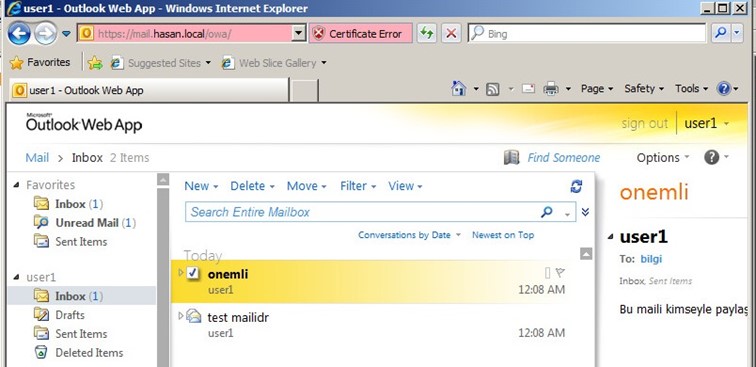Click the Search Entire Mailbox field
This screenshot has width=756, height=367.
[364, 212]
